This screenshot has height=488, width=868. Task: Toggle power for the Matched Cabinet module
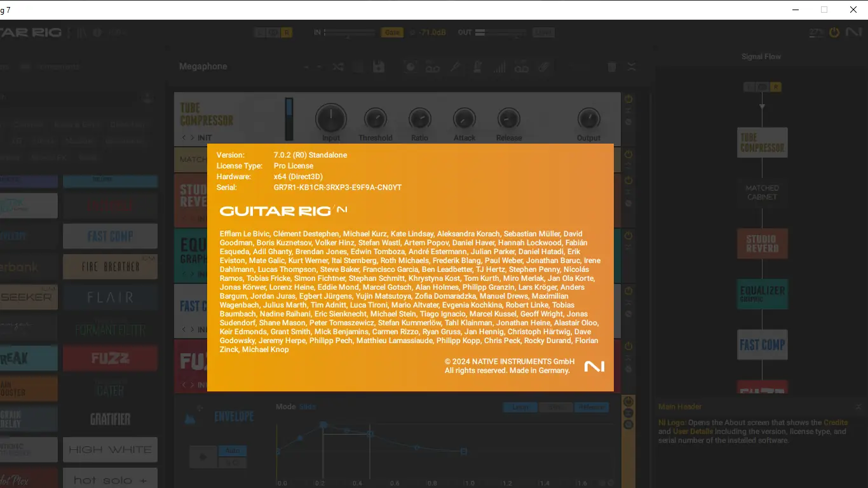click(x=628, y=154)
